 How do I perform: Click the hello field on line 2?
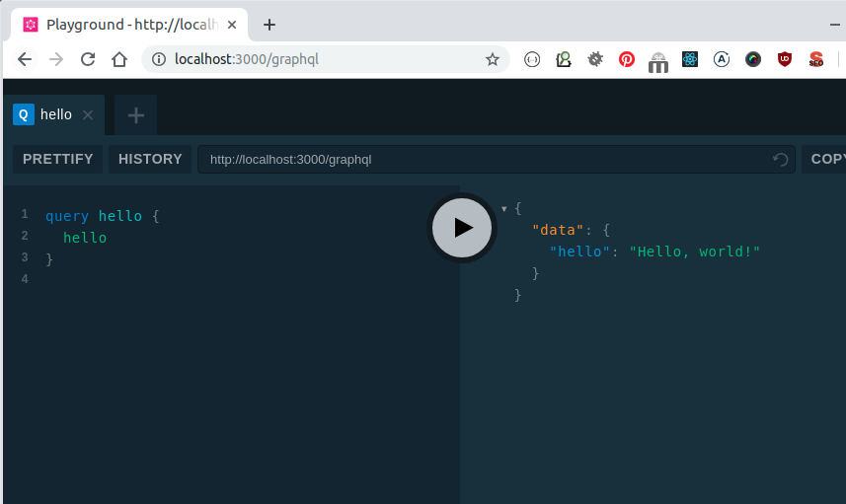(x=85, y=238)
